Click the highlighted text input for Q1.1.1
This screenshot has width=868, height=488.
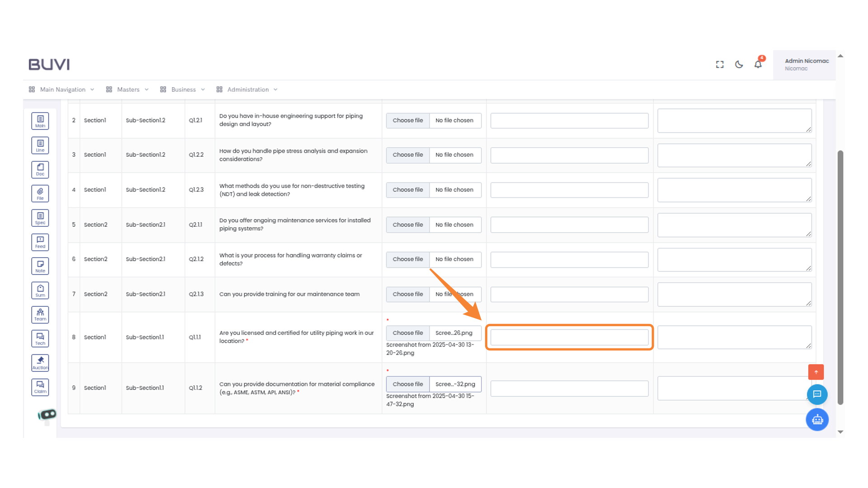569,338
